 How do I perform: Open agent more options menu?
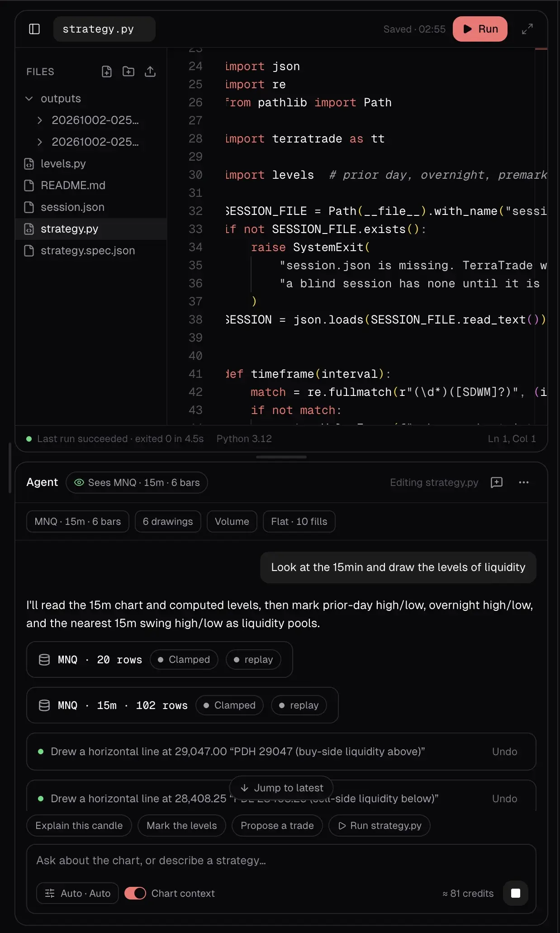(x=524, y=483)
